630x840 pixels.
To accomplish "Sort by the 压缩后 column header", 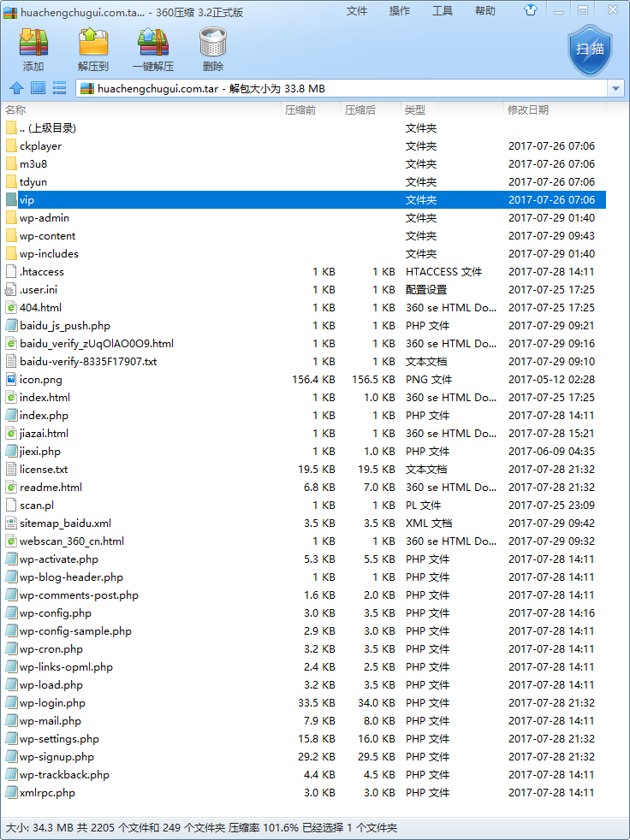I will pyautogui.click(x=371, y=109).
